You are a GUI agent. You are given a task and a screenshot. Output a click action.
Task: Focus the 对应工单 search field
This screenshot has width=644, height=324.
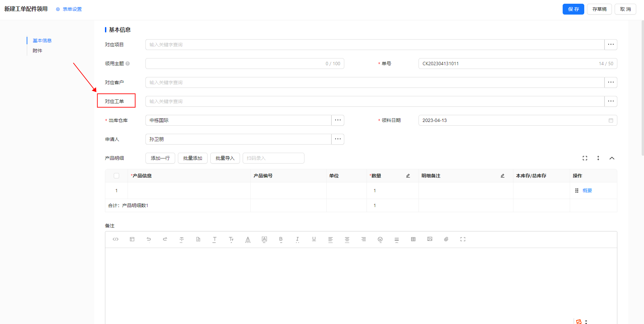375,101
